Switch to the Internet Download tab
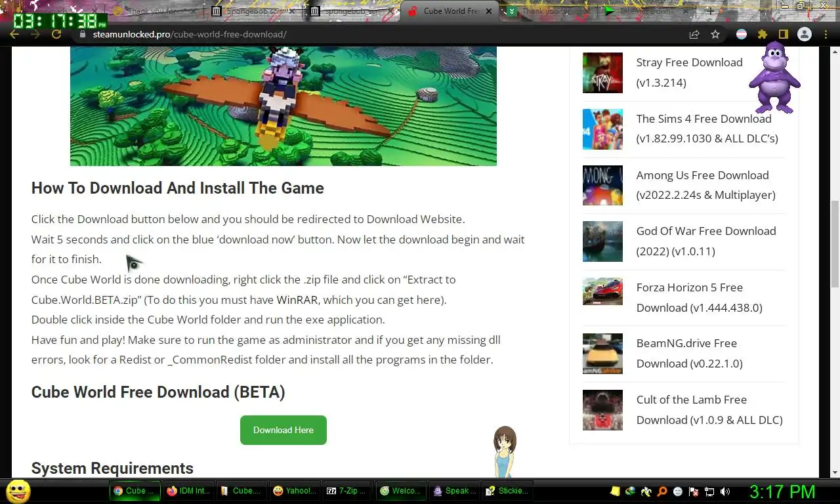 point(646,11)
